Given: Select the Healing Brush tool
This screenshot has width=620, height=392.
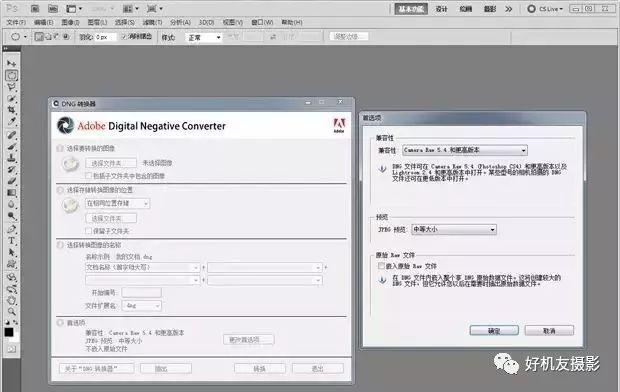Looking at the screenshot, I should pos(11,135).
